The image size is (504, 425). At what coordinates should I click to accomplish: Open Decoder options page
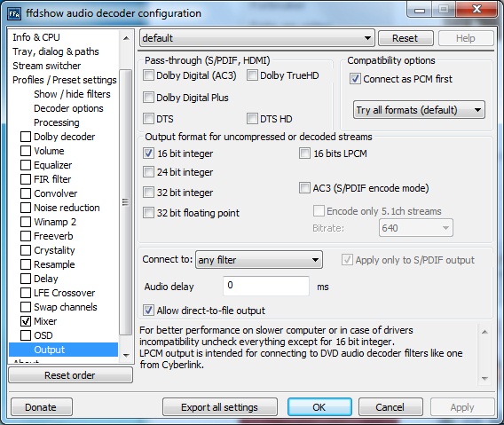click(68, 108)
